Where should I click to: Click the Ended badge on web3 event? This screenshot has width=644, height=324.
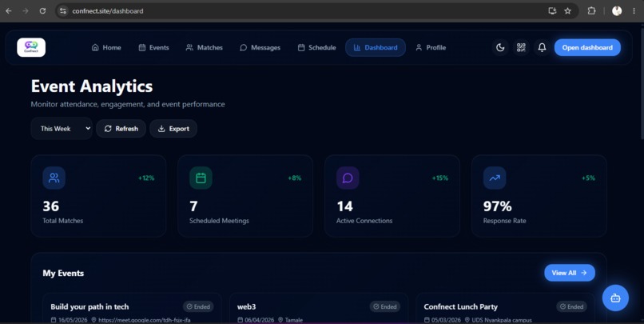click(385, 306)
